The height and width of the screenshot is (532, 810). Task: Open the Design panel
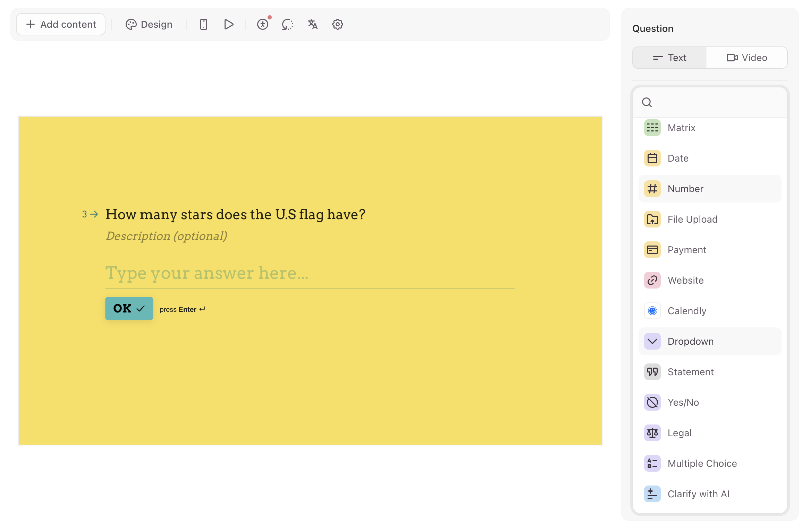149,24
